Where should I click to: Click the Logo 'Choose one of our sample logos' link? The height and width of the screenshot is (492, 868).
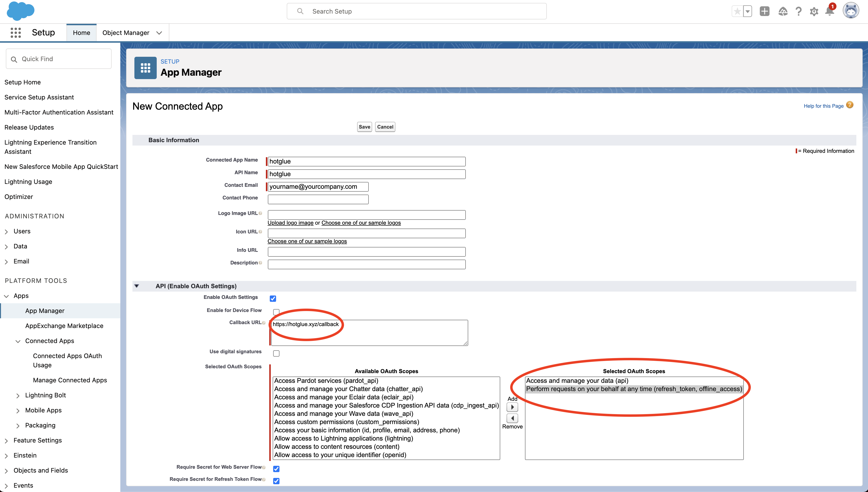tap(361, 223)
